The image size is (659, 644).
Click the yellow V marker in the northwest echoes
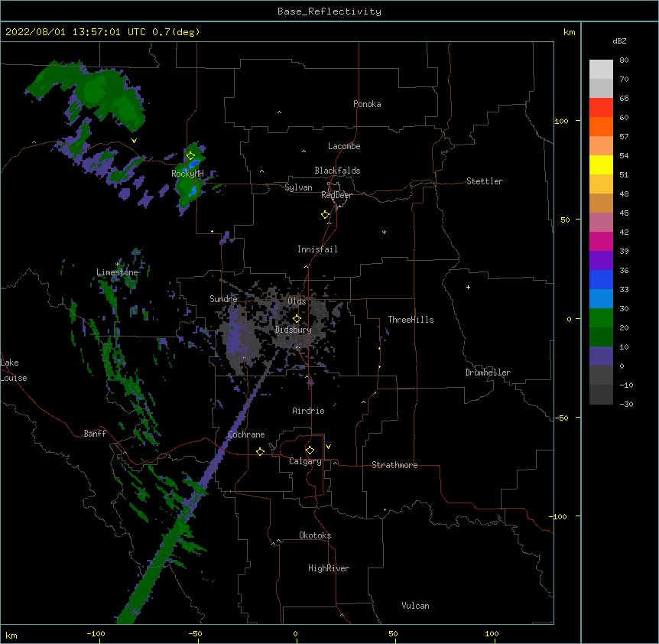click(134, 141)
